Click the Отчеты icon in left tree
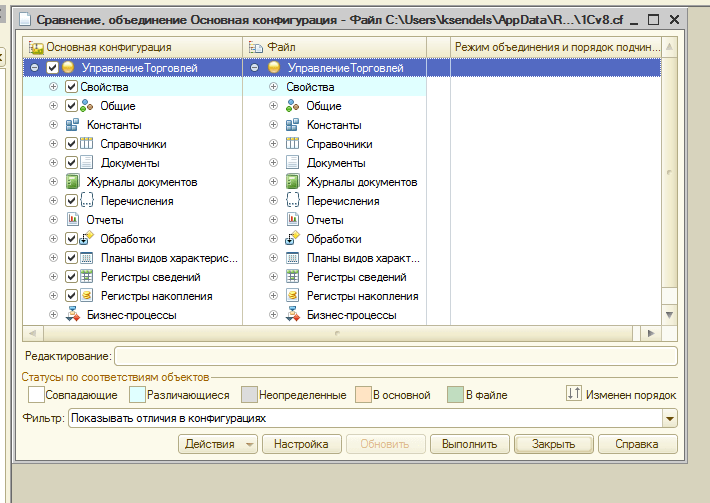 72,220
